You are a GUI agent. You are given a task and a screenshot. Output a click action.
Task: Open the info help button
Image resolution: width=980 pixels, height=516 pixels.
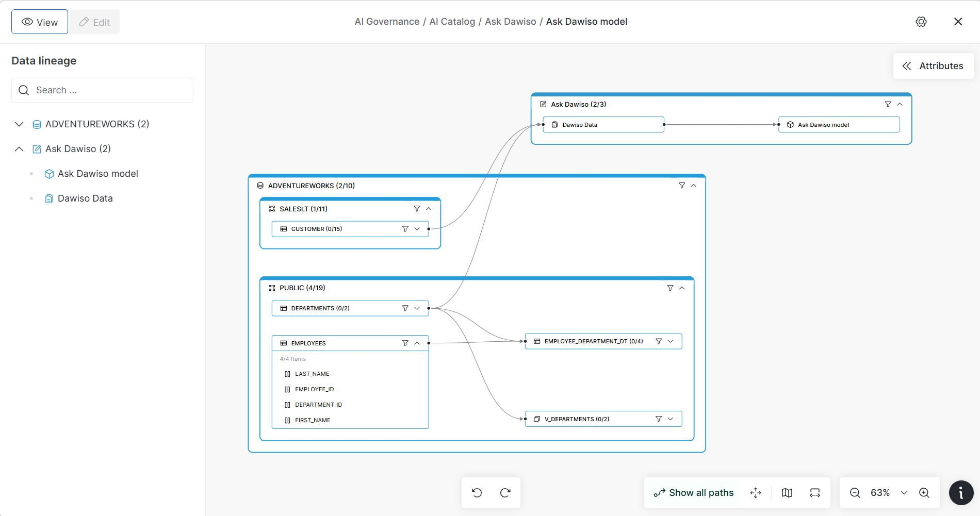(x=961, y=493)
